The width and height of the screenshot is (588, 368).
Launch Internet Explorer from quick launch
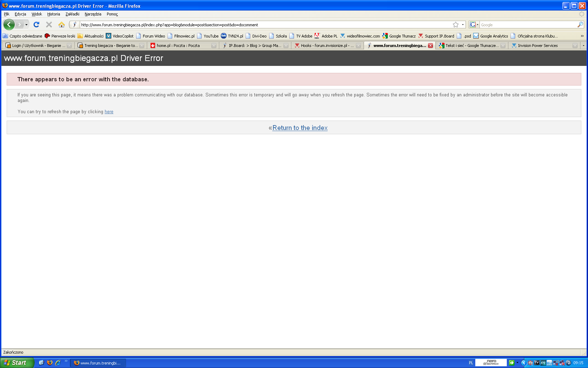pos(58,363)
